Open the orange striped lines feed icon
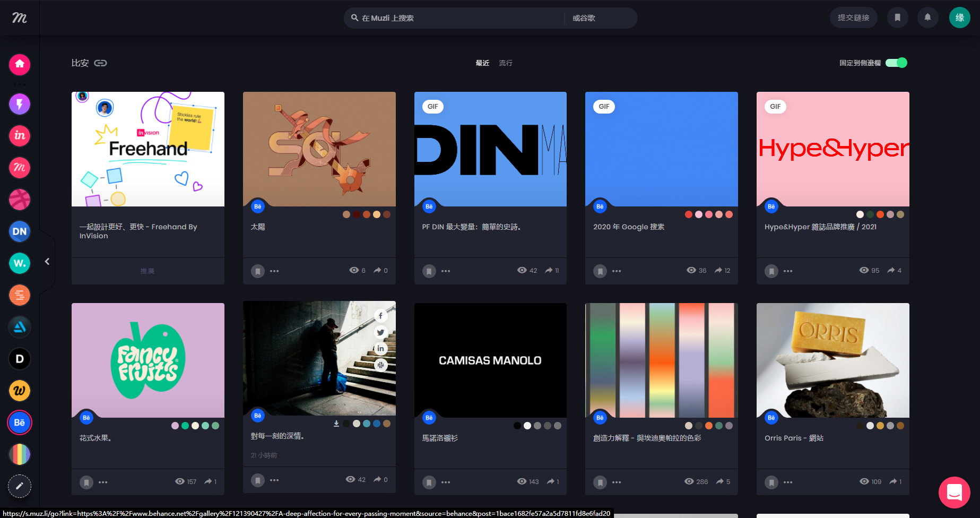 click(x=20, y=295)
